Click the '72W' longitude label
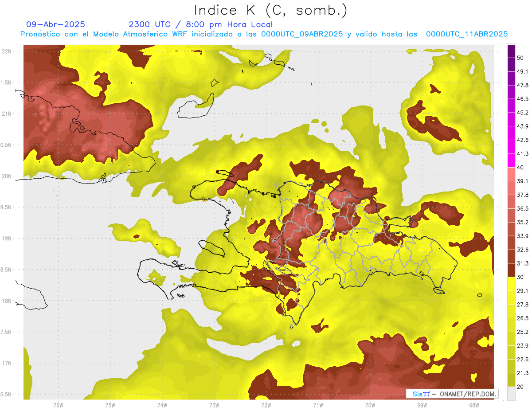The image size is (532, 411). click(x=266, y=405)
